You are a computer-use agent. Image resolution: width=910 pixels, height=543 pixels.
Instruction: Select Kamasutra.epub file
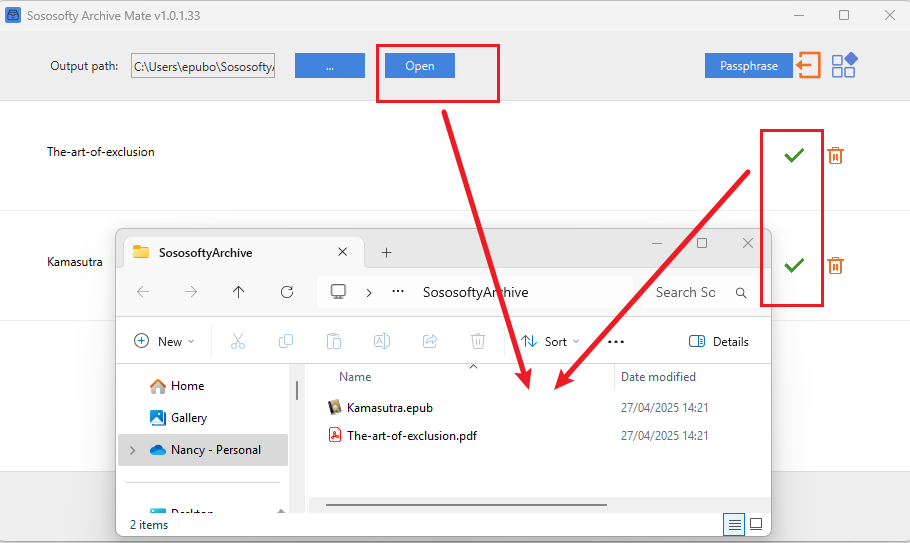[x=389, y=408]
